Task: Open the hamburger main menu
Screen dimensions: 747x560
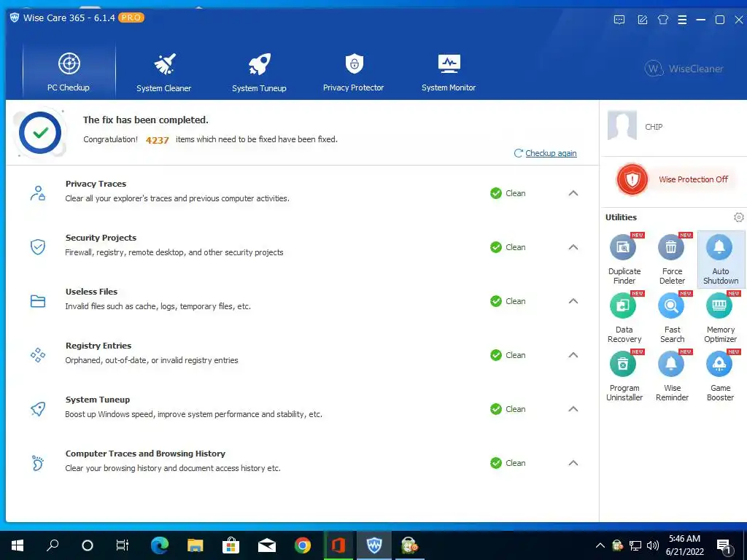Action: coord(682,20)
